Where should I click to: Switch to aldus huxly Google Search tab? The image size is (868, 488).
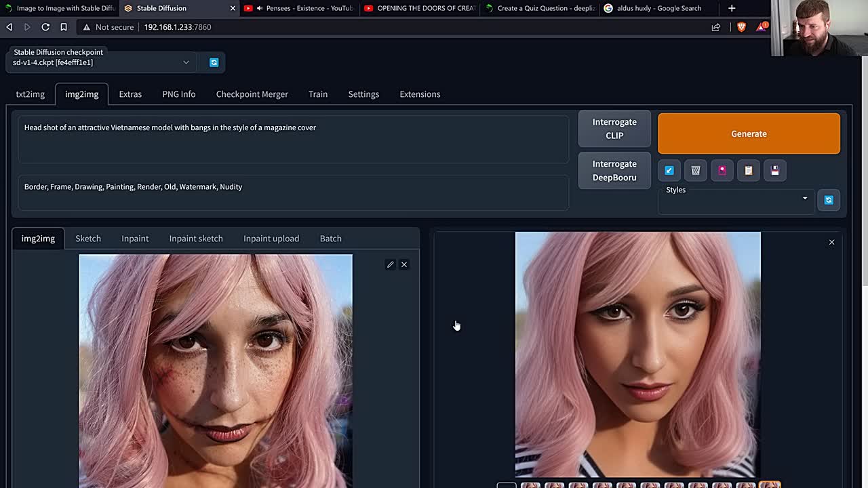(x=659, y=8)
